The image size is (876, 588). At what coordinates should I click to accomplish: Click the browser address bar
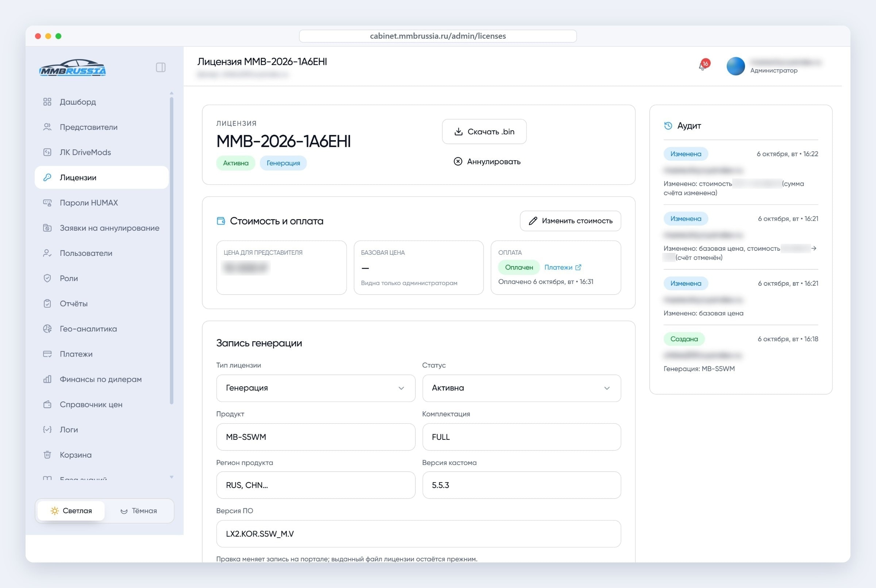click(438, 36)
